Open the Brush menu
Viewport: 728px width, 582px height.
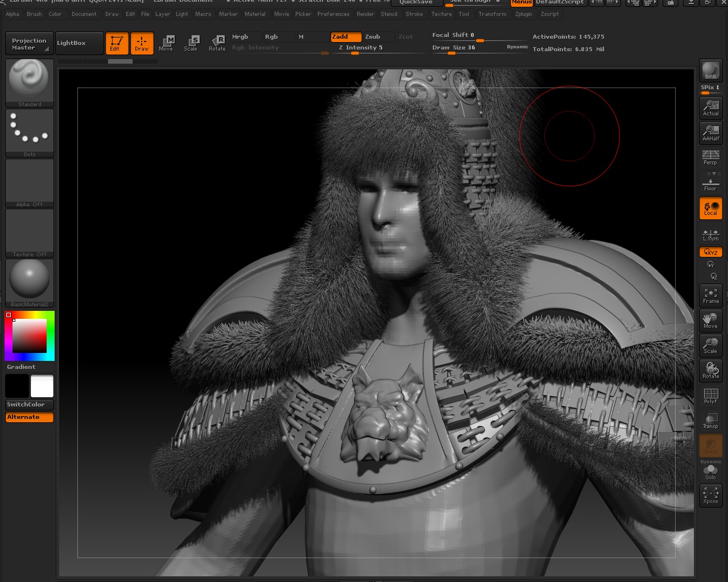34,14
